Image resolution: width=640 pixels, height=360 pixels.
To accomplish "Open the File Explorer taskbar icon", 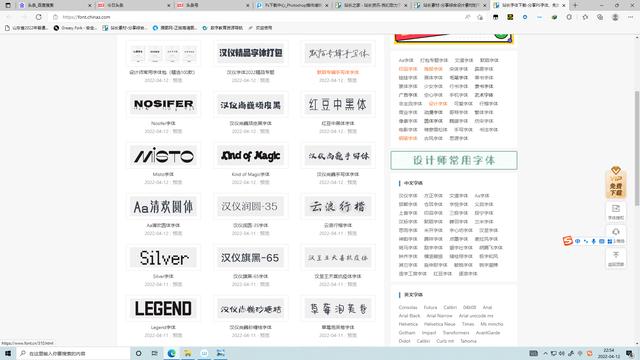I will point(188,353).
